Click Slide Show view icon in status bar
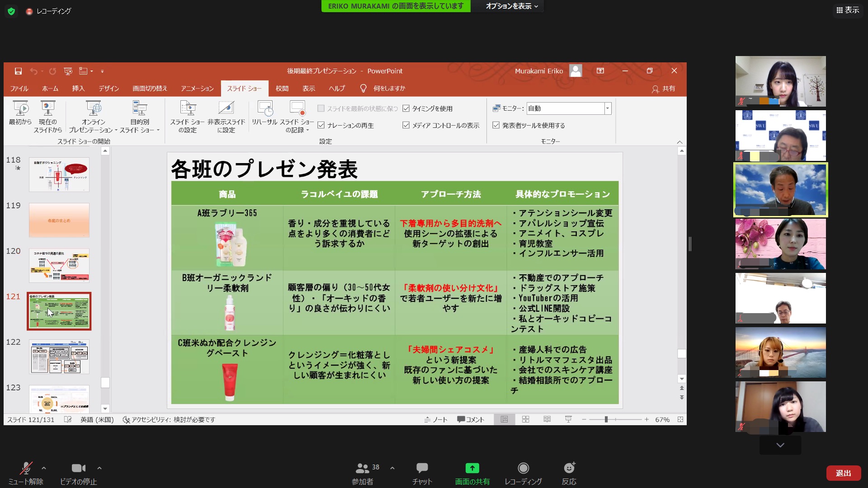Screen dimensions: 868x488 coord(568,419)
